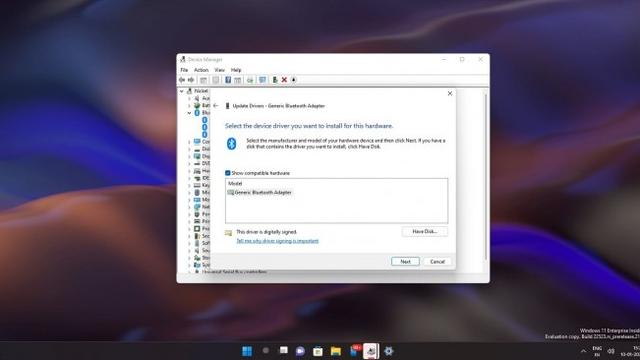Select the root computer icon in tree

189,91
